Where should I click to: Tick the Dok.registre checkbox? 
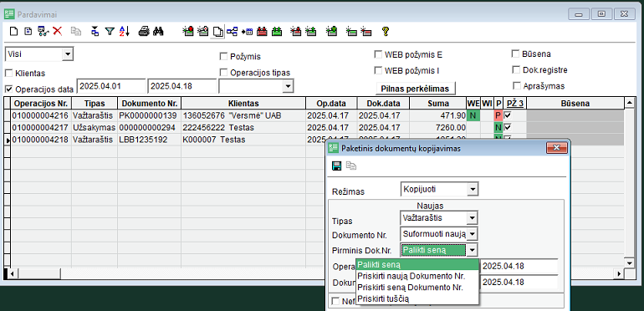coord(516,69)
